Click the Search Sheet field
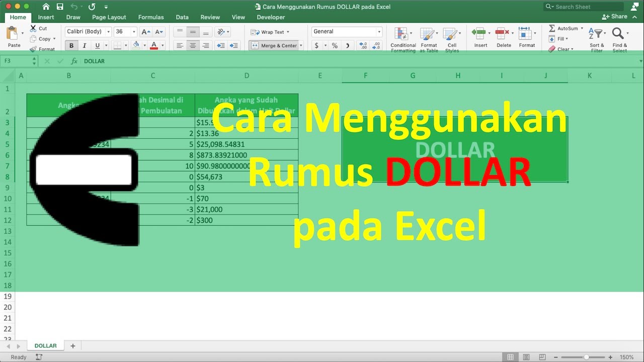This screenshot has height=362, width=644. [584, 7]
